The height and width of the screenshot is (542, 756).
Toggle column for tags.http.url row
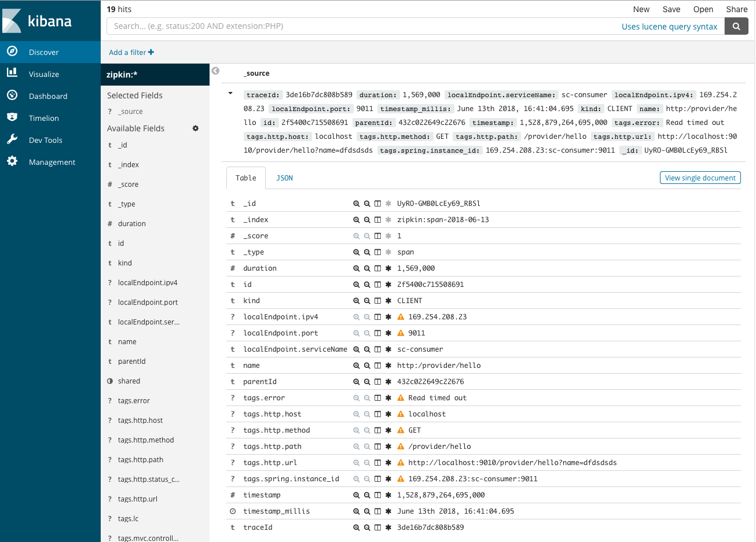coord(377,463)
